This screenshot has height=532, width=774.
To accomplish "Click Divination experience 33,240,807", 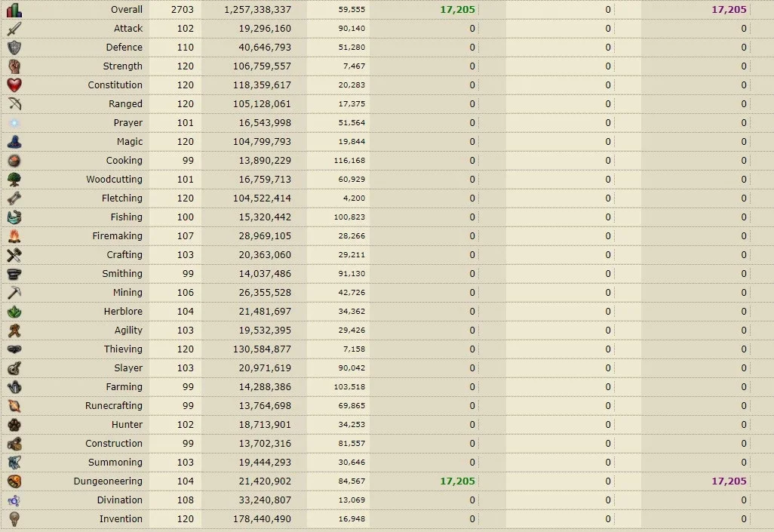I will click(265, 500).
